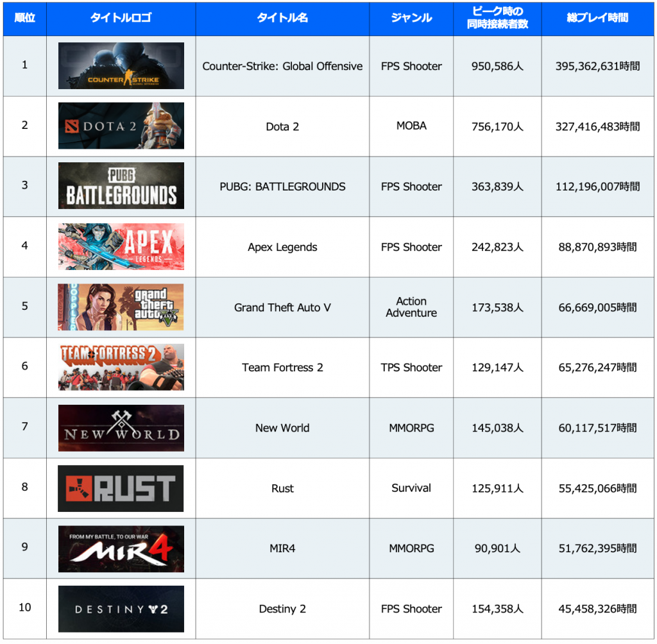This screenshot has width=657, height=644.
Task: Click FPS Shooter genre in PUBG row
Action: pos(411,187)
